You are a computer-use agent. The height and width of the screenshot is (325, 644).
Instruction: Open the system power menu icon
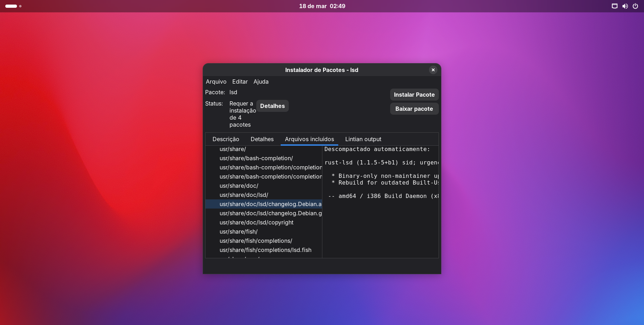(x=635, y=6)
